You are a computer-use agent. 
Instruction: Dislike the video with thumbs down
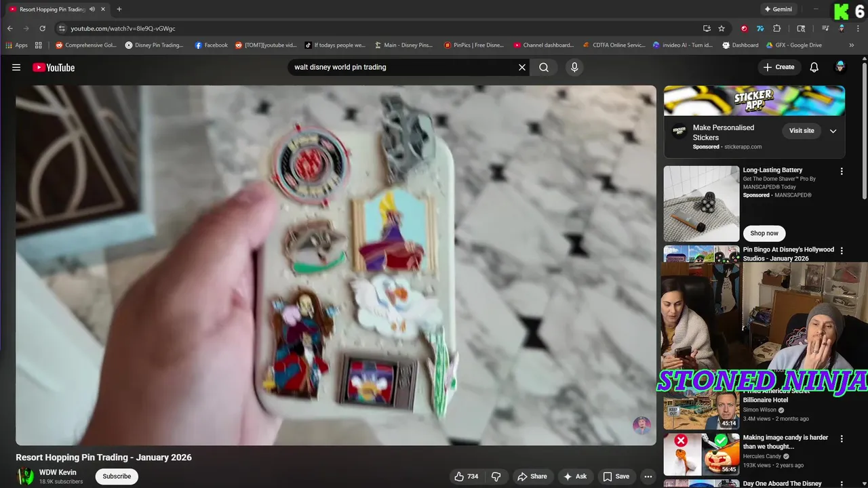pos(496,476)
